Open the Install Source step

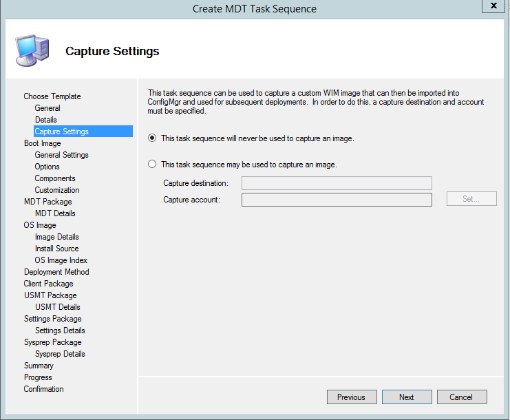57,249
